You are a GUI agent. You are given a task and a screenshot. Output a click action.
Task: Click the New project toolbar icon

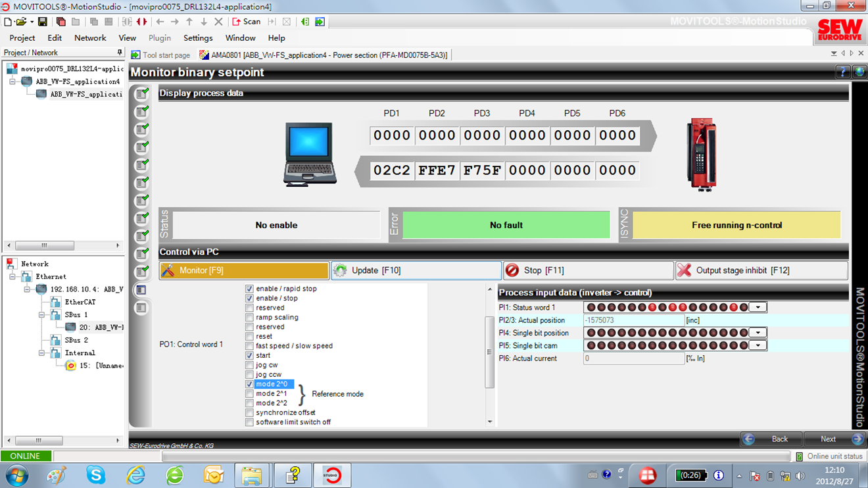click(x=8, y=22)
